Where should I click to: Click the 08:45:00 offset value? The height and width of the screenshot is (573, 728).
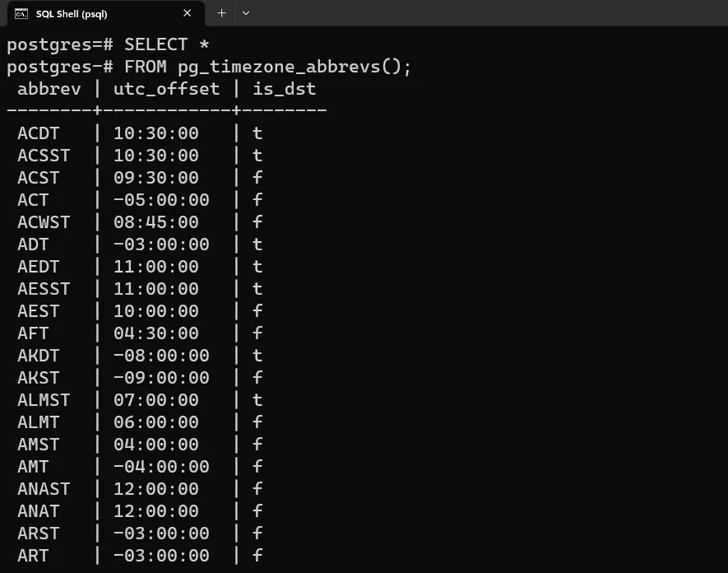pos(156,222)
